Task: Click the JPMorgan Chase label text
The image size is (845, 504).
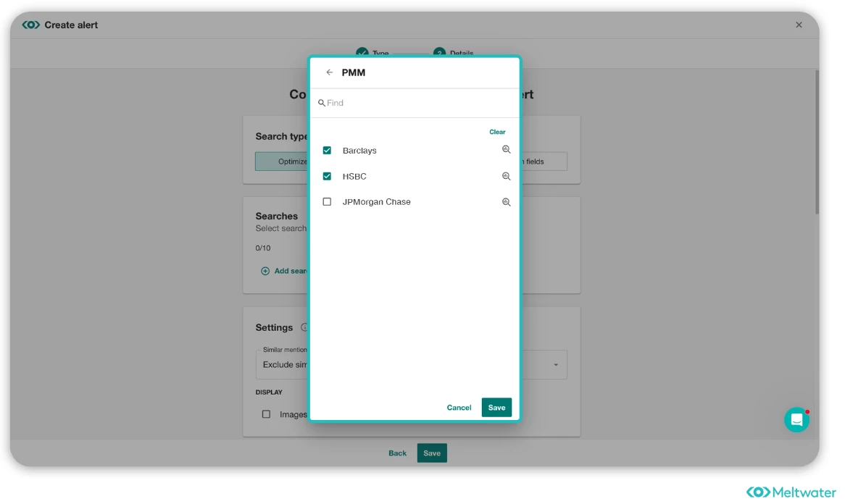Action: click(377, 202)
